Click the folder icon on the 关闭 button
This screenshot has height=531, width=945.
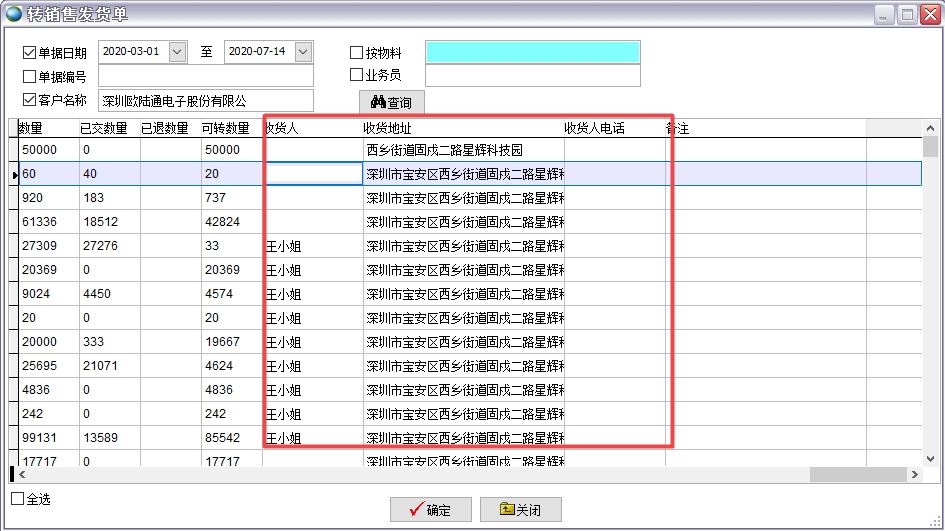pos(507,510)
